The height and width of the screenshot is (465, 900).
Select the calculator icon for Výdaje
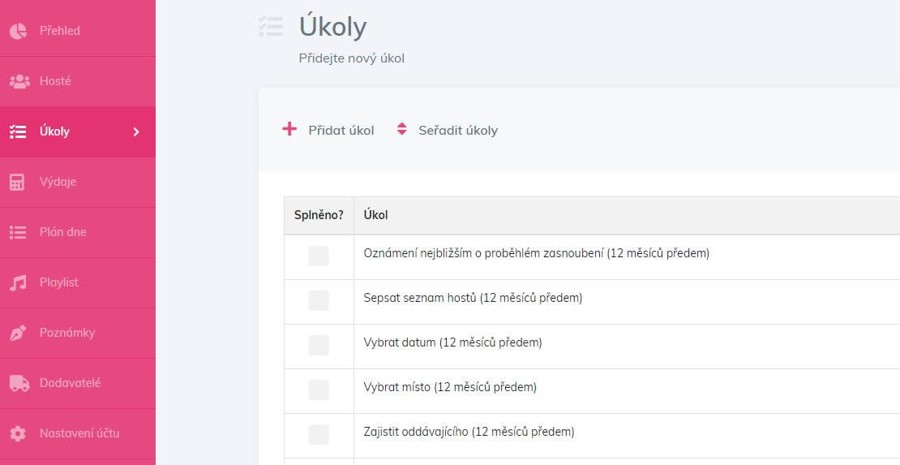17,182
